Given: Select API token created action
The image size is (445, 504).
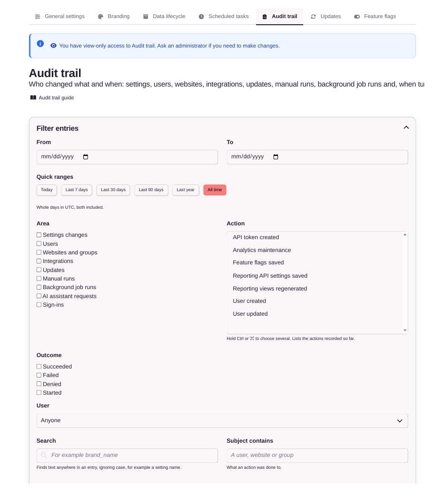Looking at the screenshot, I should pos(315,237).
